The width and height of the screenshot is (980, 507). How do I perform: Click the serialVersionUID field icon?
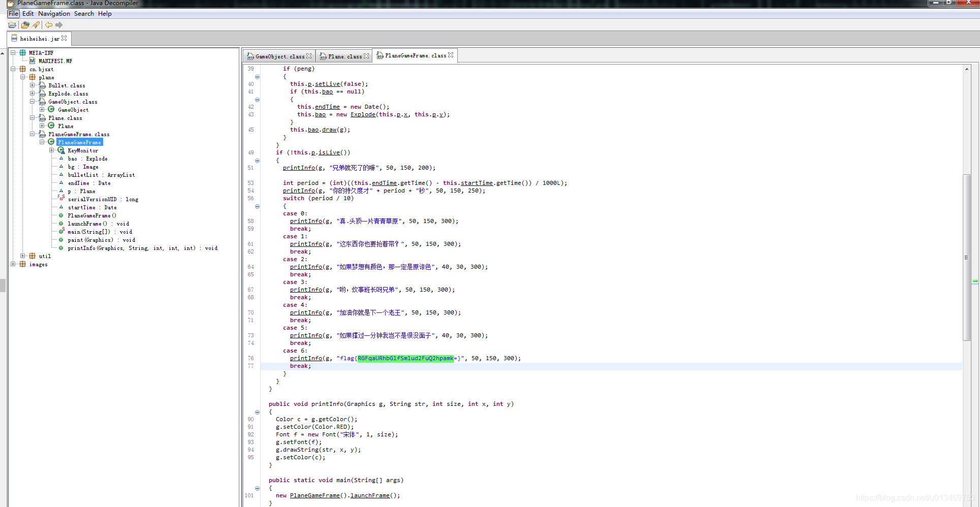[61, 198]
